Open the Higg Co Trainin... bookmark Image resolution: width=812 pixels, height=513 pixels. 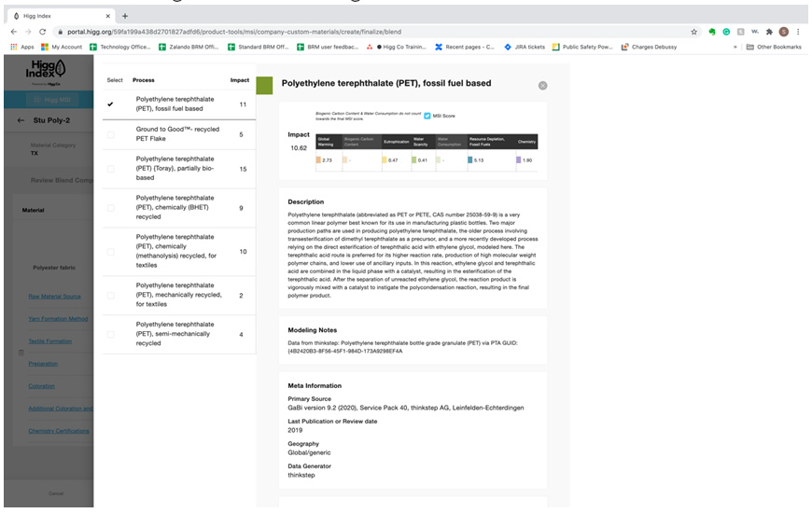coord(396,47)
